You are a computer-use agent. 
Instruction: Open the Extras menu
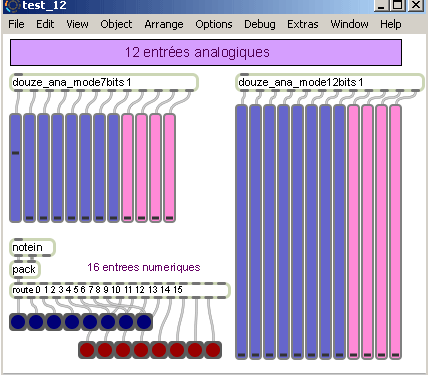pos(303,24)
